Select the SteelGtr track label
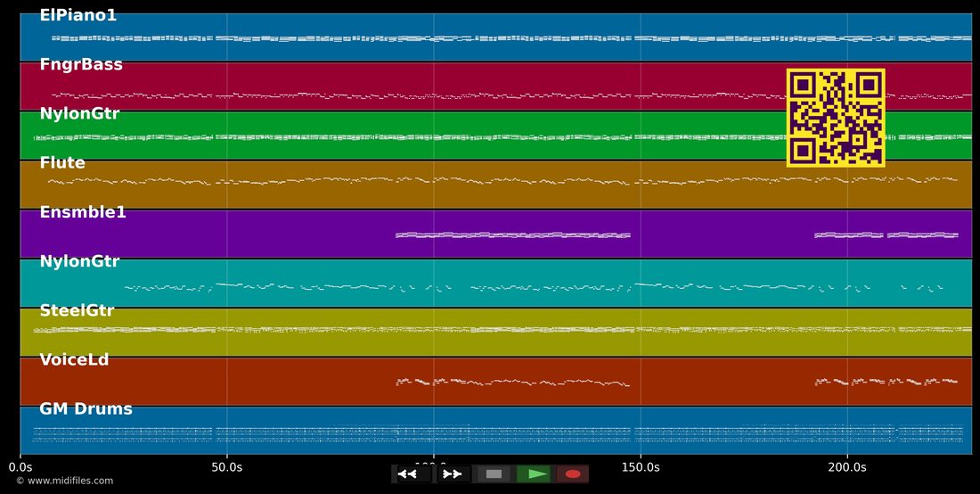 click(x=77, y=310)
